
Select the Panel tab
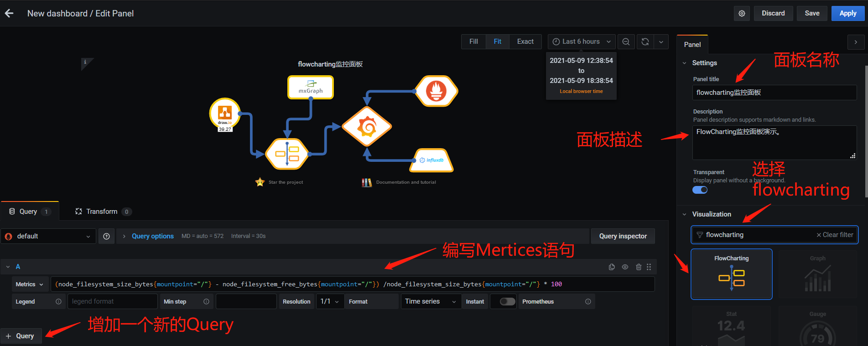click(x=692, y=44)
